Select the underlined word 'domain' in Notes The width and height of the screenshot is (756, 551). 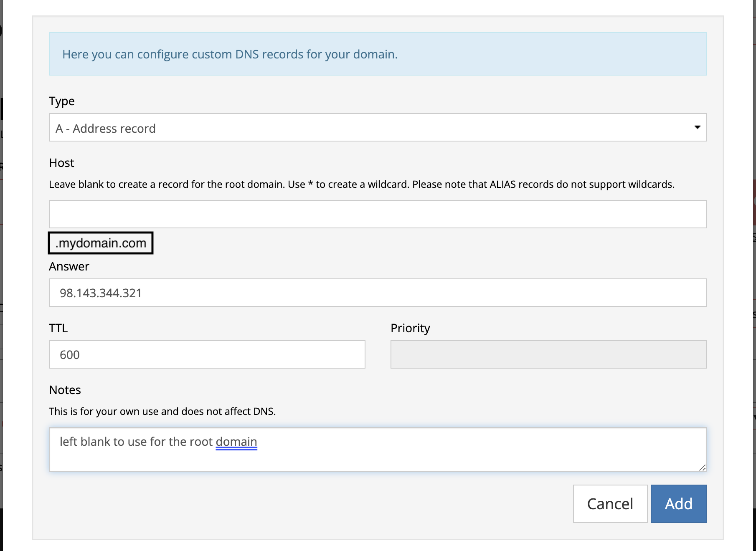[x=236, y=441]
